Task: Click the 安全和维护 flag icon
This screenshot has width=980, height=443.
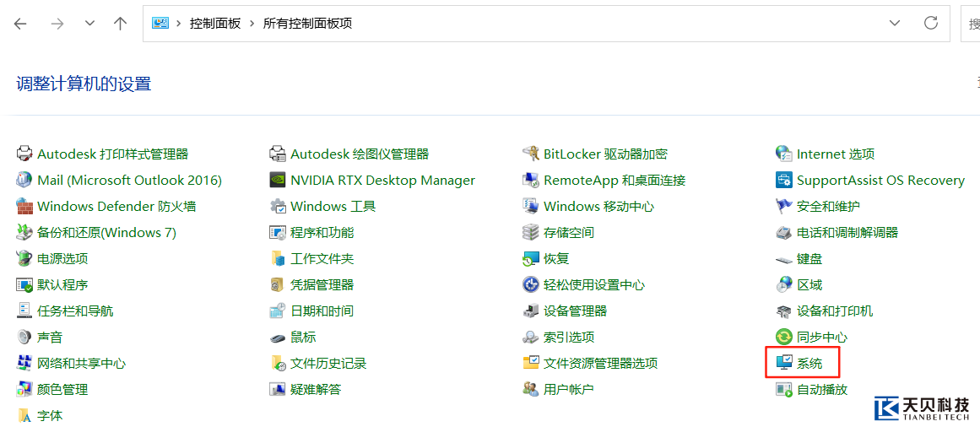Action: point(784,206)
